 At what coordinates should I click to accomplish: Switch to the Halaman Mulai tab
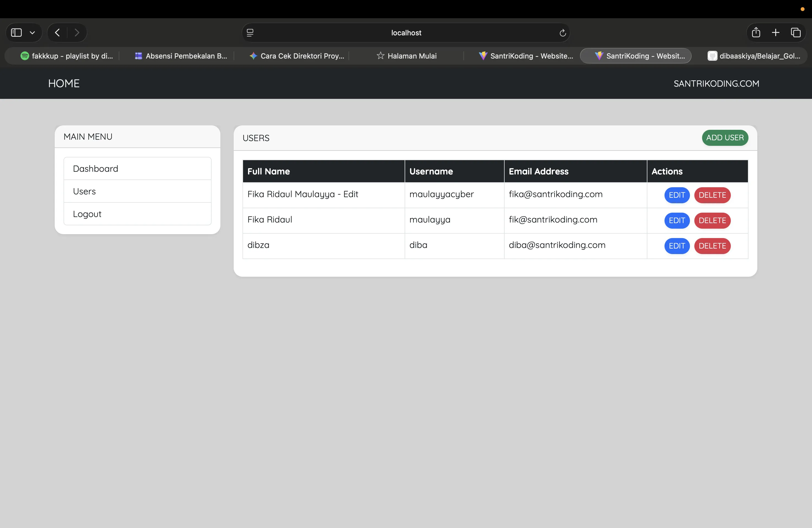click(x=406, y=56)
